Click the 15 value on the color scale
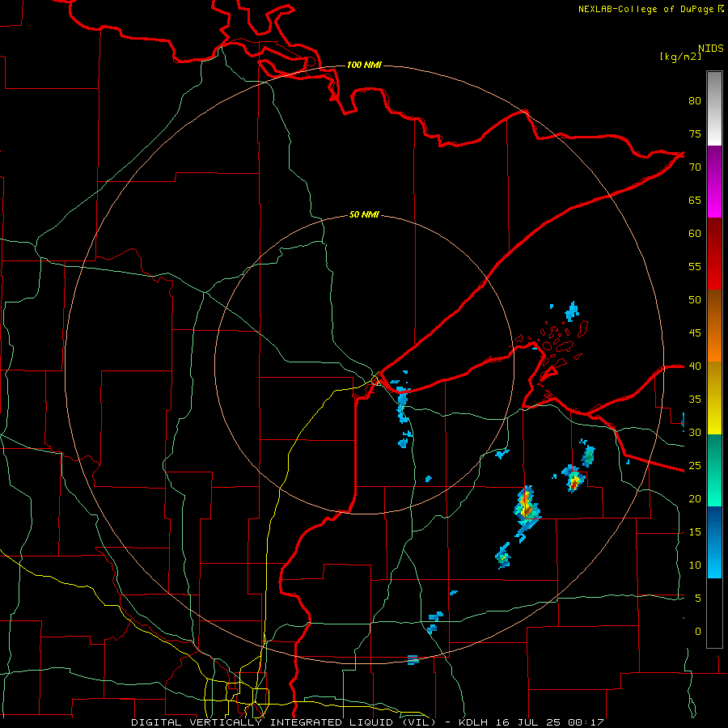The height and width of the screenshot is (728, 728). tap(695, 532)
